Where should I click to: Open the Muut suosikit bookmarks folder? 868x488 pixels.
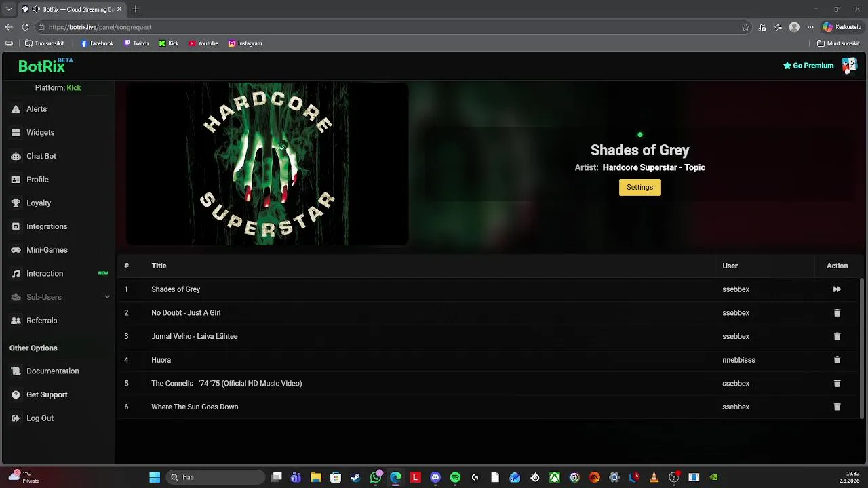838,43
